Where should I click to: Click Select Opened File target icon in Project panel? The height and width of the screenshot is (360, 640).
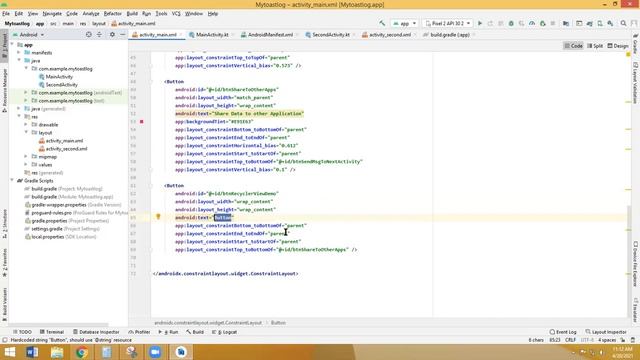click(89, 35)
